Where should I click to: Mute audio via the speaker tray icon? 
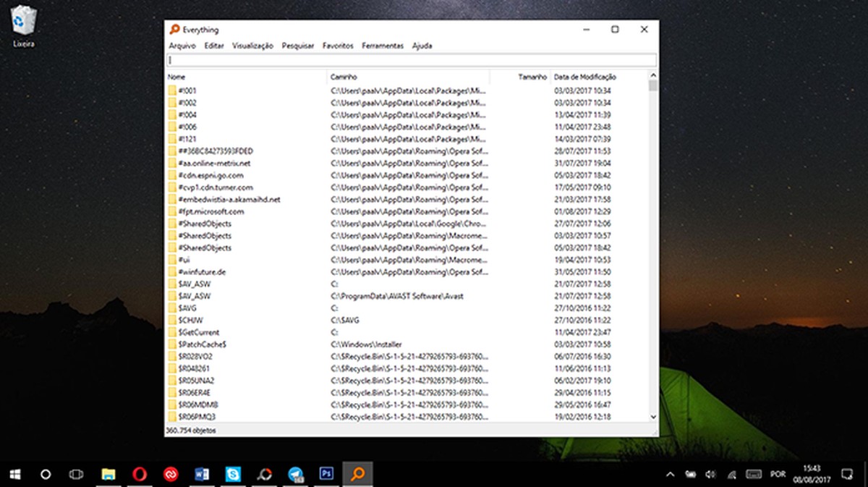pyautogui.click(x=710, y=475)
